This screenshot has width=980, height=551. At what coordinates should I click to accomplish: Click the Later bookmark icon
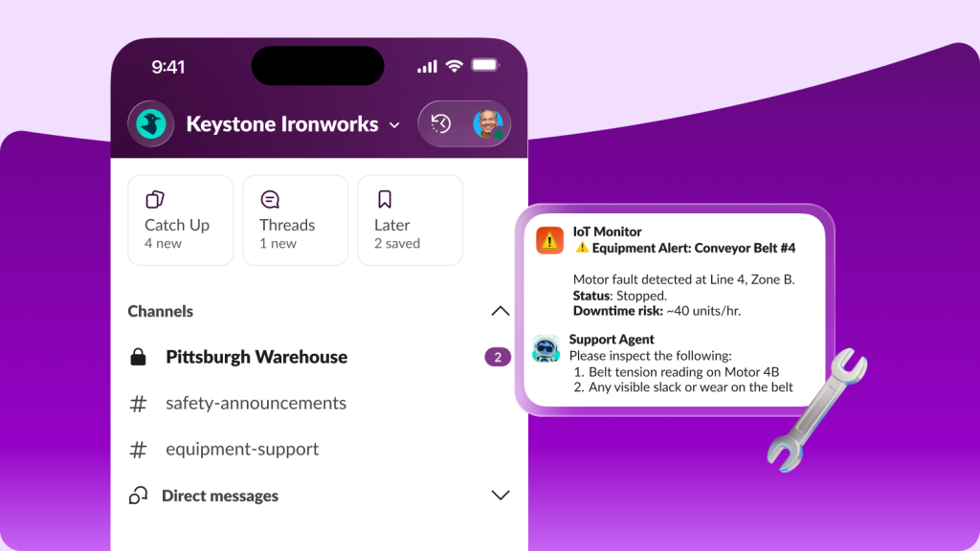coord(385,199)
